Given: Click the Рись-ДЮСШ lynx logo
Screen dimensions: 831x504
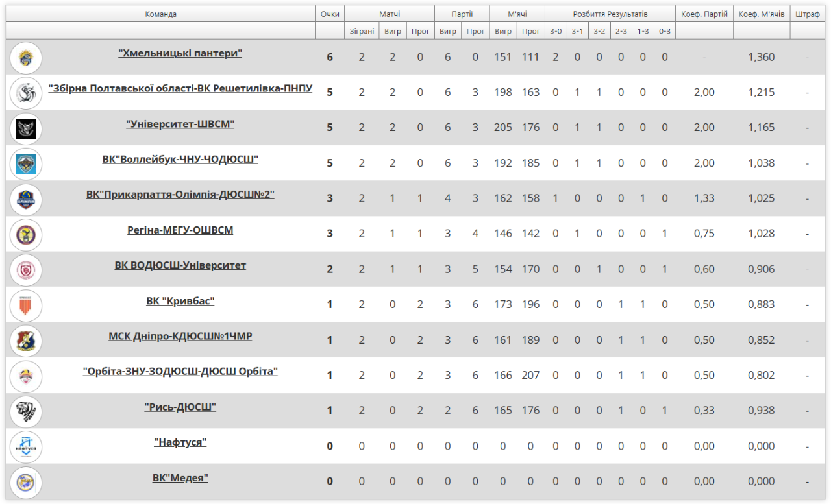Looking at the screenshot, I should click(26, 411).
